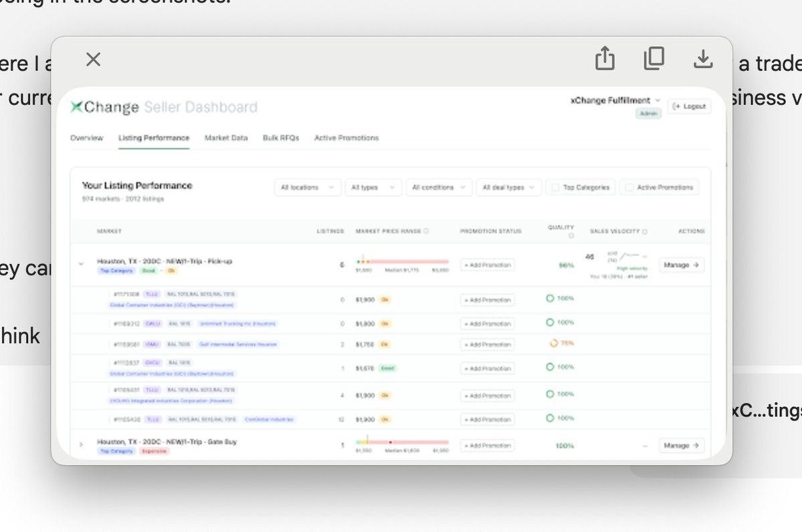
Task: Click the 'Your Listing Performance' heading
Action: pos(137,185)
